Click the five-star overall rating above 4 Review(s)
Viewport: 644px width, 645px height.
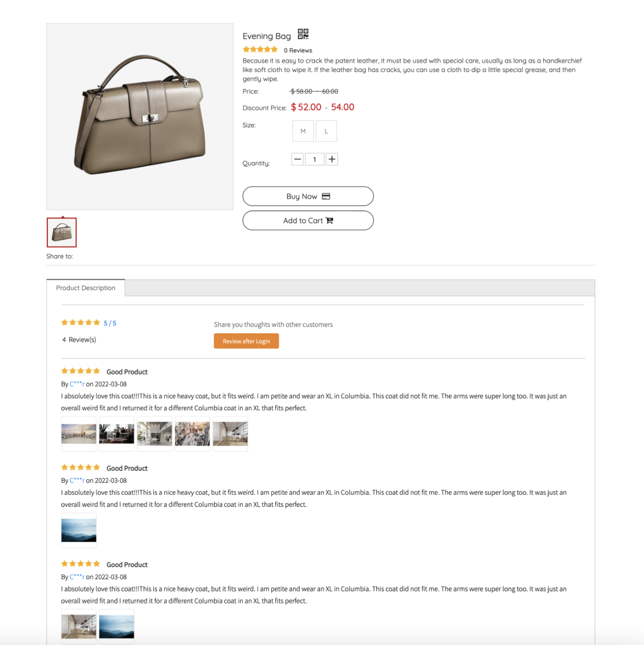tap(81, 322)
